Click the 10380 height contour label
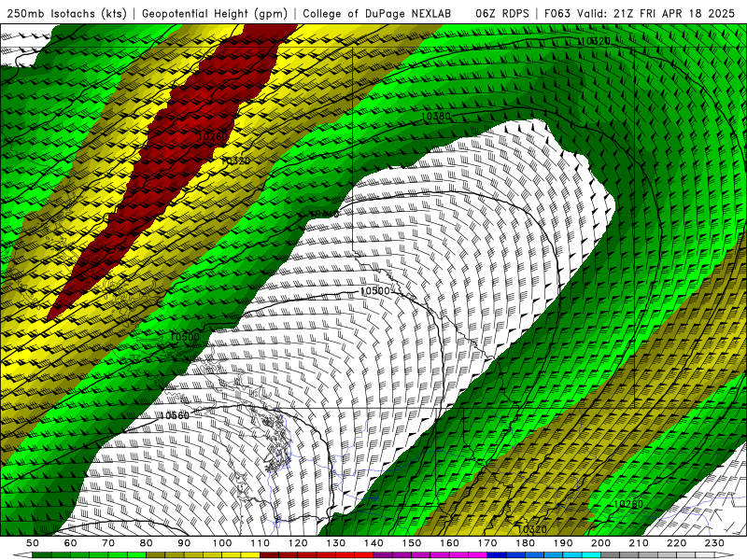The width and height of the screenshot is (747, 560). 436,116
